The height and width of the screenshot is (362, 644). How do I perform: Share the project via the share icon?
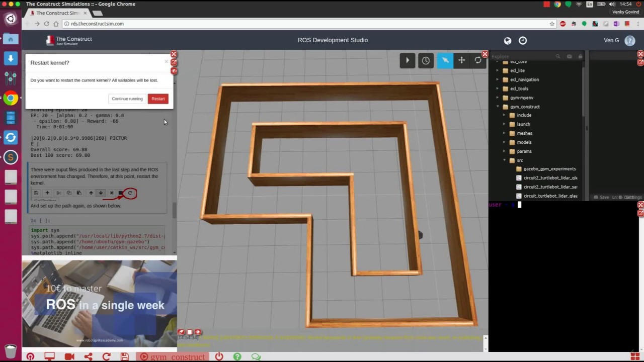coord(88,356)
